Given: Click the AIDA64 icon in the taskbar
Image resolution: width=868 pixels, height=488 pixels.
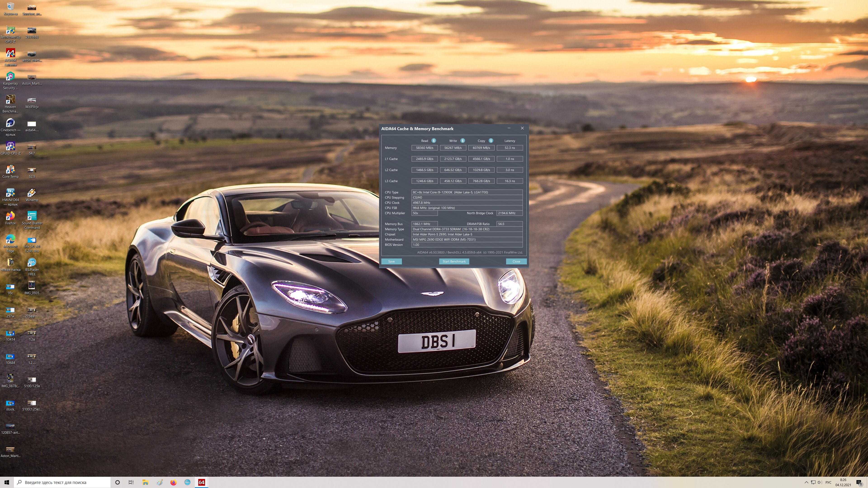Looking at the screenshot, I should [x=201, y=482].
